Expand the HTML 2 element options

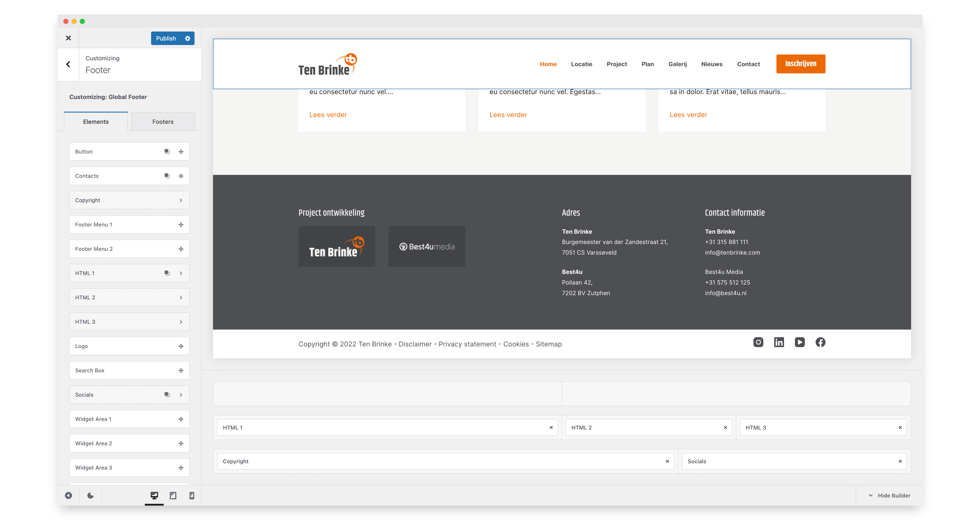[x=181, y=297]
